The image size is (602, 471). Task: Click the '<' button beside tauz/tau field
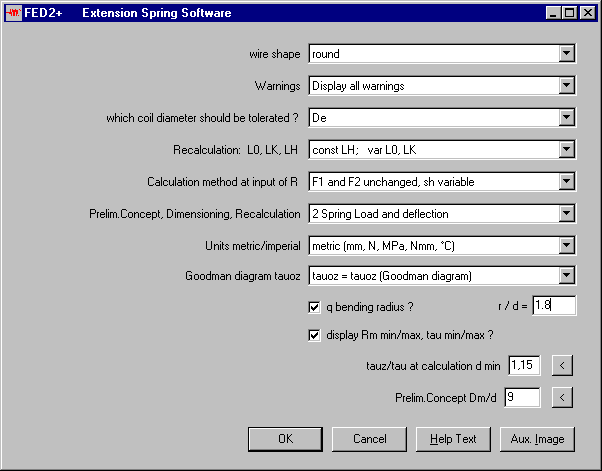(562, 367)
